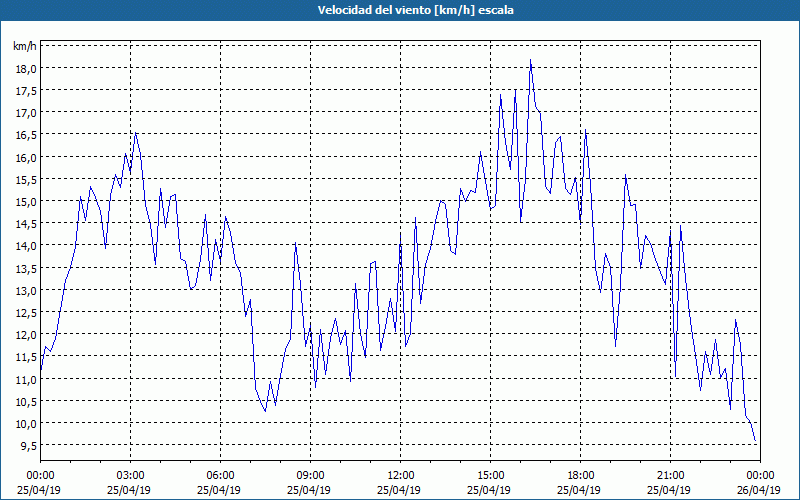Click the 13,0 y-axis label
800x500 pixels.
[28, 291]
